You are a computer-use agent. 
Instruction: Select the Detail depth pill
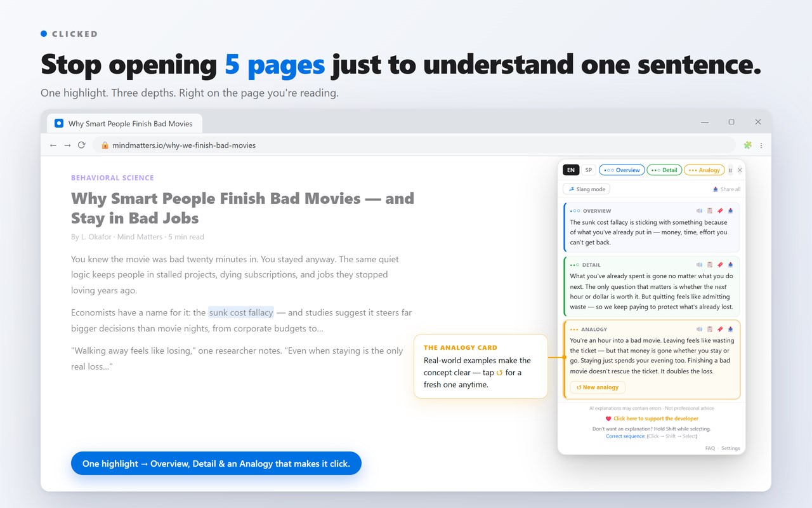tap(664, 170)
